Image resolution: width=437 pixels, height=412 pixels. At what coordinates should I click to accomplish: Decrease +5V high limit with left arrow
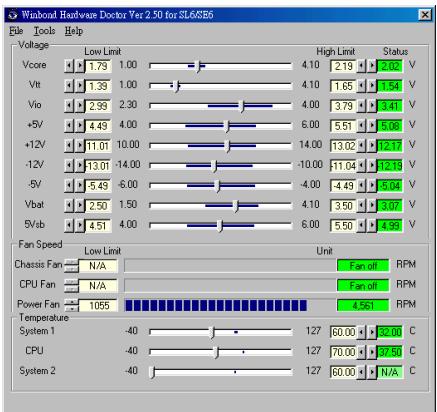coord(361,126)
